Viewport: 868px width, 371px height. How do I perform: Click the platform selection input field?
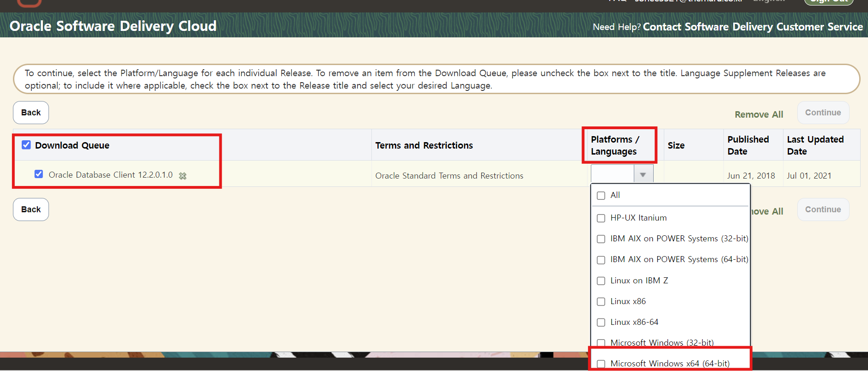(612, 174)
